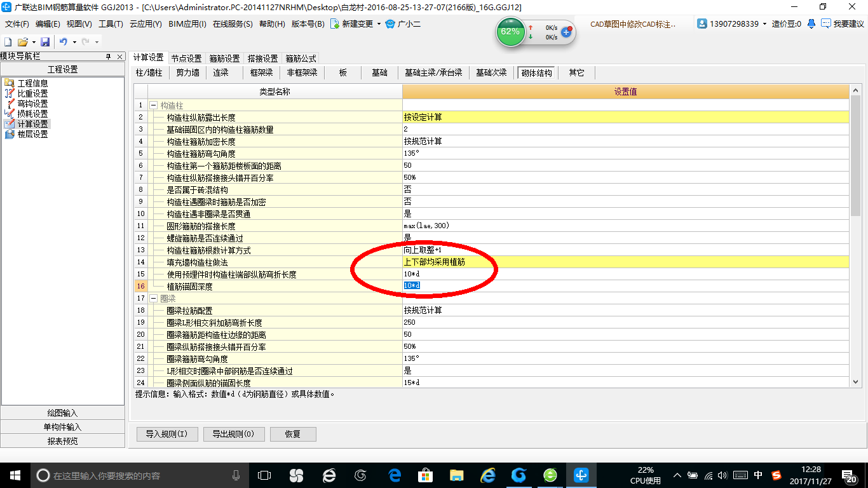Viewport: 868px width, 488px height.
Task: Click the Microsoft Store taskbar icon
Action: point(426,475)
